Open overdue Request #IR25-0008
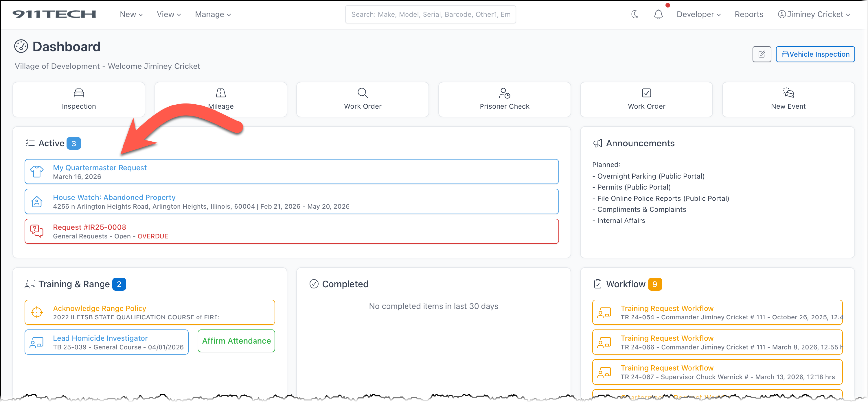Viewport: 868px width, 402px height. 89,227
